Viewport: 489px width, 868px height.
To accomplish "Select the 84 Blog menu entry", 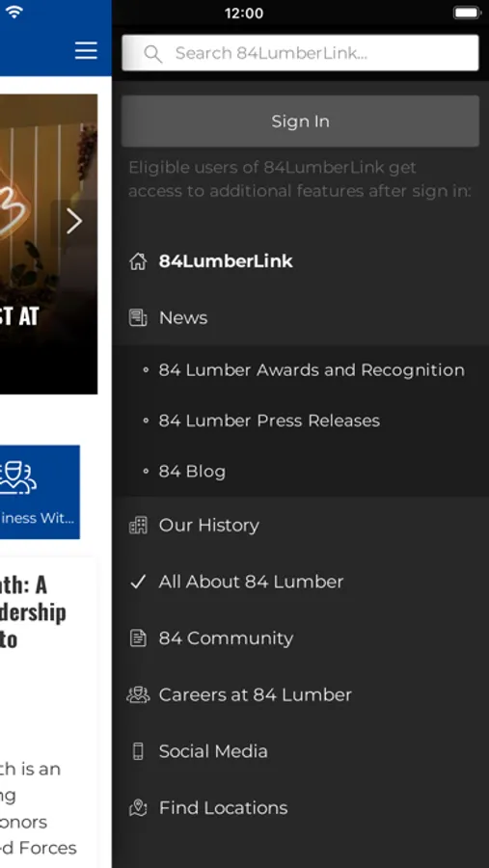I will click(192, 472).
